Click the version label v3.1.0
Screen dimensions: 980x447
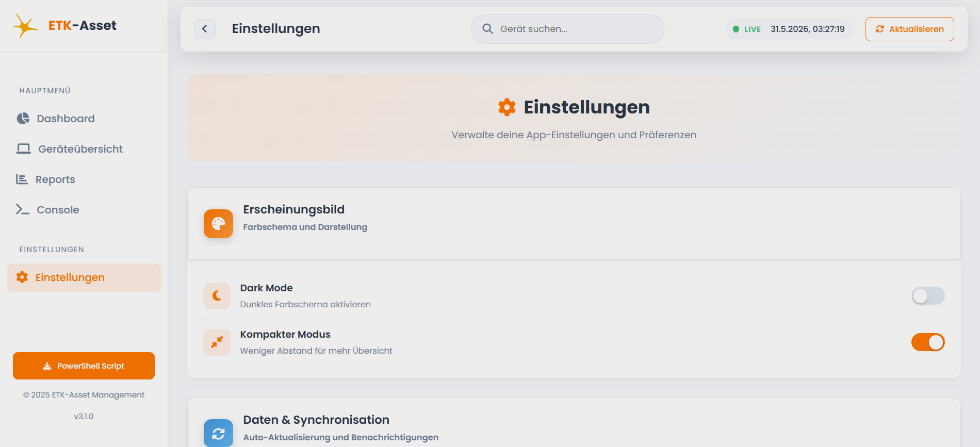tap(84, 417)
